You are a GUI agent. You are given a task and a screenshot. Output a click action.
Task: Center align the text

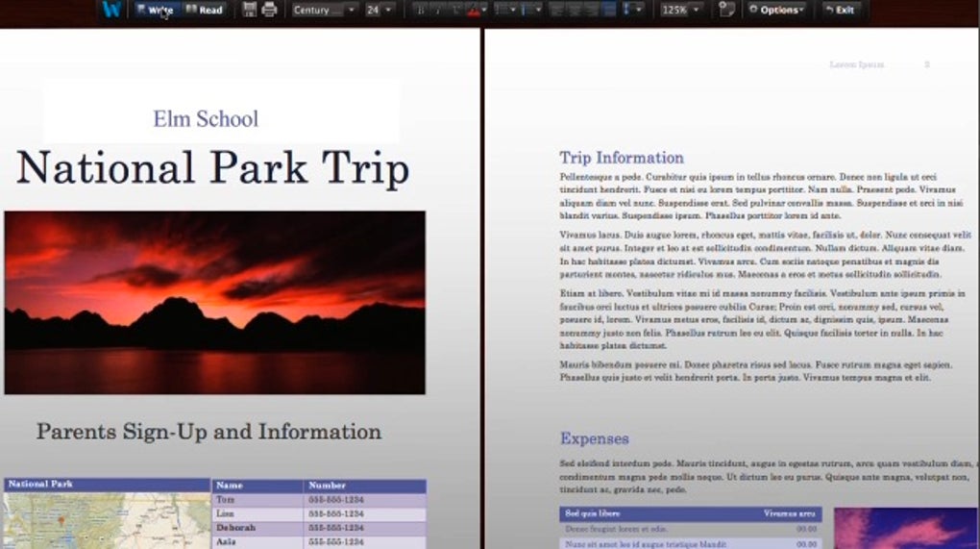[575, 10]
